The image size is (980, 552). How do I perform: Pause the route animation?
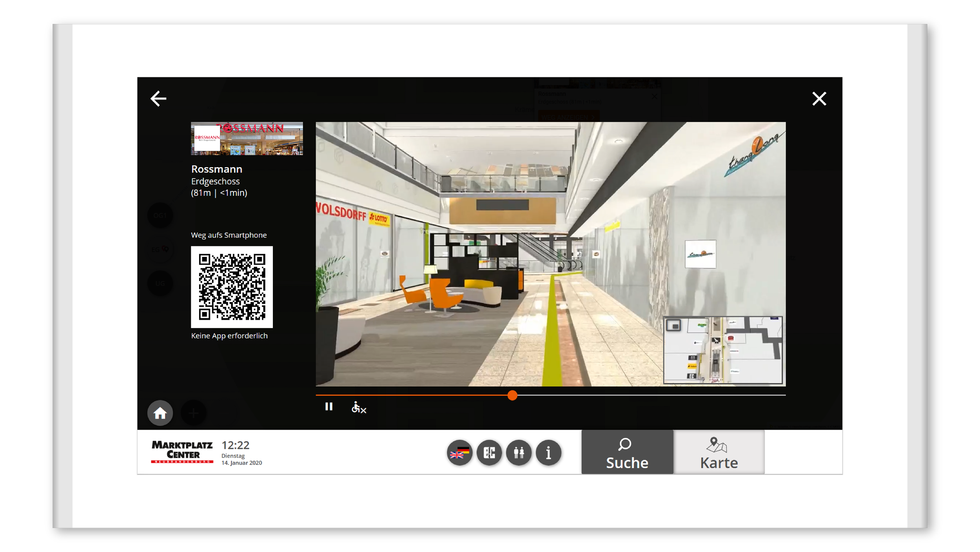point(328,407)
